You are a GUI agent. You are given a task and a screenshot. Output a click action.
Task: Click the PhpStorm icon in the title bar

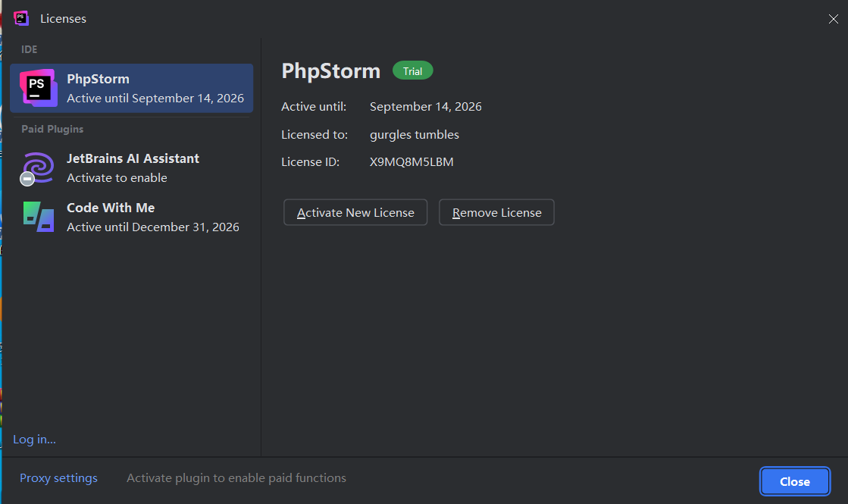click(21, 18)
